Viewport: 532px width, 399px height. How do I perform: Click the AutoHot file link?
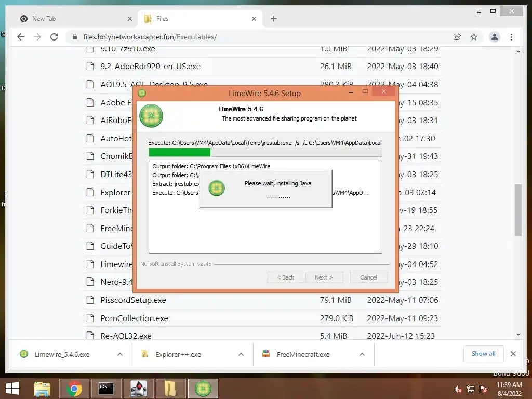coord(116,138)
